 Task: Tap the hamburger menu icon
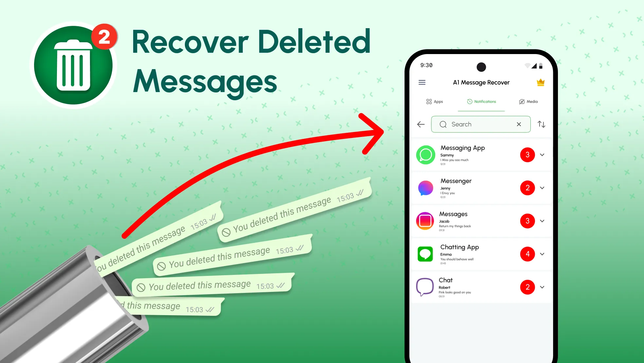pos(422,82)
